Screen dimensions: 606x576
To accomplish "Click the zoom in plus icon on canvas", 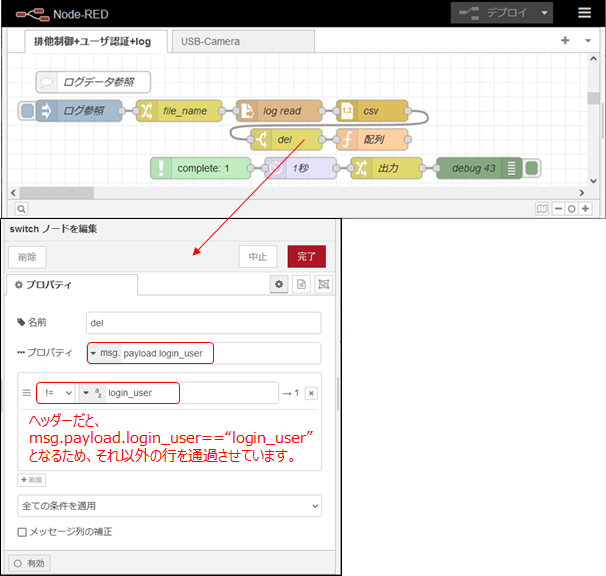I will click(585, 209).
